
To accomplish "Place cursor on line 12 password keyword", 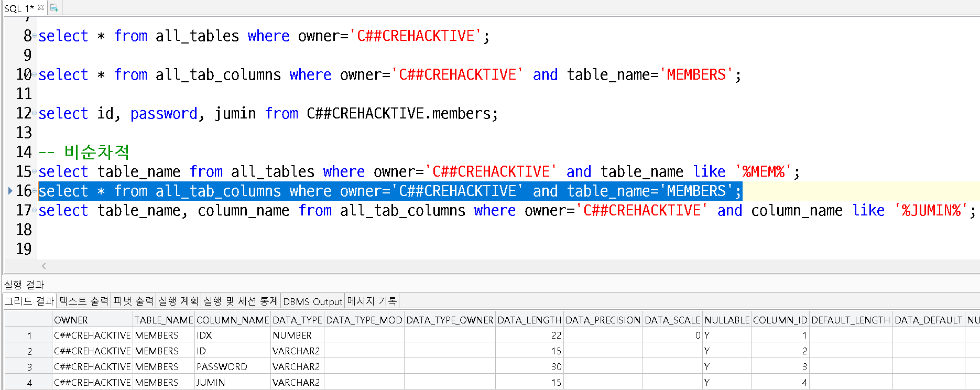I will click(x=164, y=114).
